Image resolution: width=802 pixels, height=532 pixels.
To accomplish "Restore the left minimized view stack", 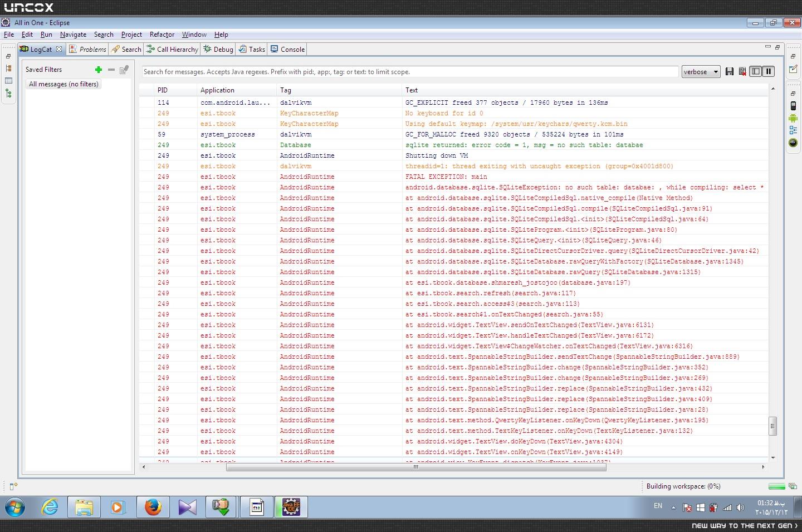I will (8, 56).
